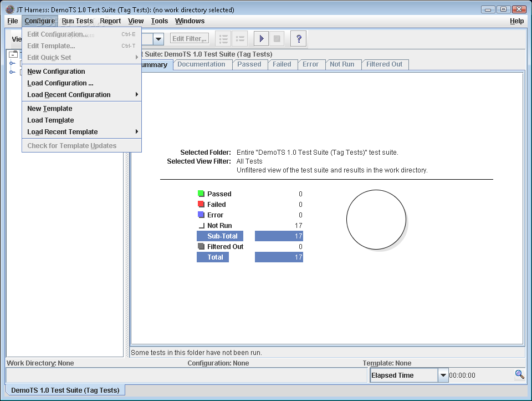
Task: Choose Load Template menu item
Action: (82, 120)
